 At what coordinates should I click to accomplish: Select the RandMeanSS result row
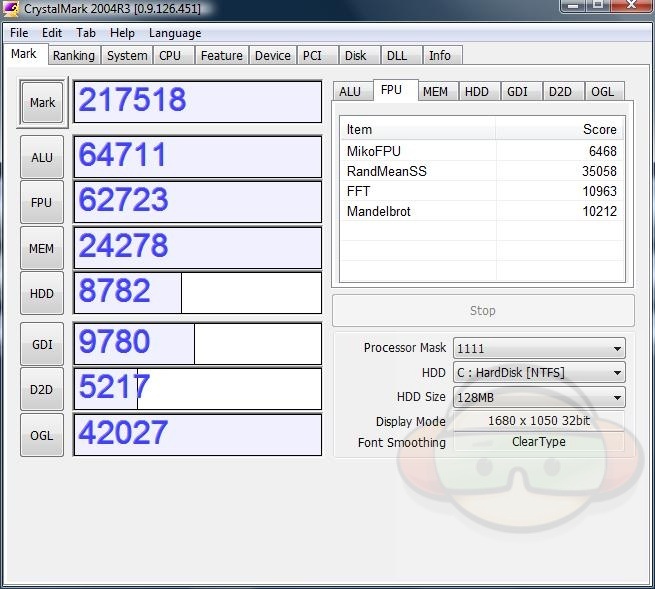481,171
